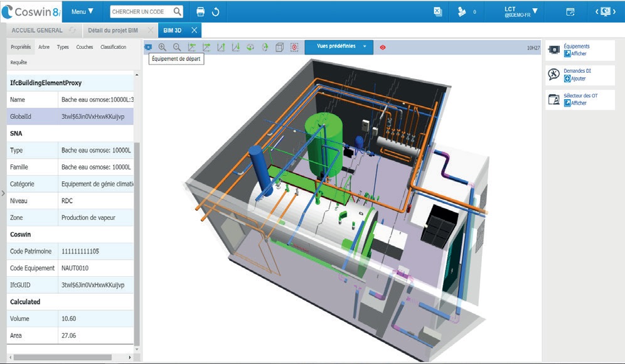
Task: Click the 3D cube view icon
Action: tap(280, 46)
